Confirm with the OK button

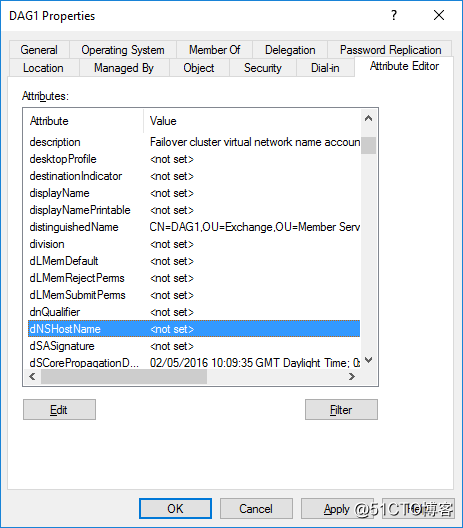point(175,508)
